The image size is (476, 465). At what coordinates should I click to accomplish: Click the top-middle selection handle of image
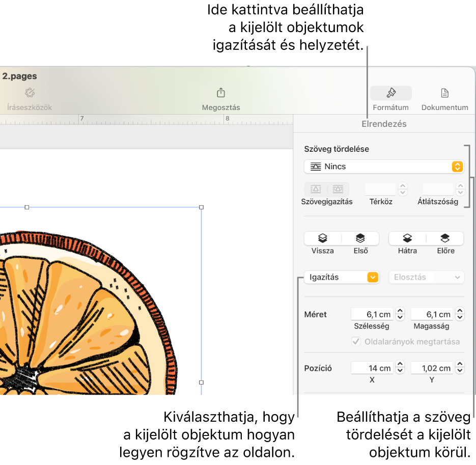tap(26, 207)
